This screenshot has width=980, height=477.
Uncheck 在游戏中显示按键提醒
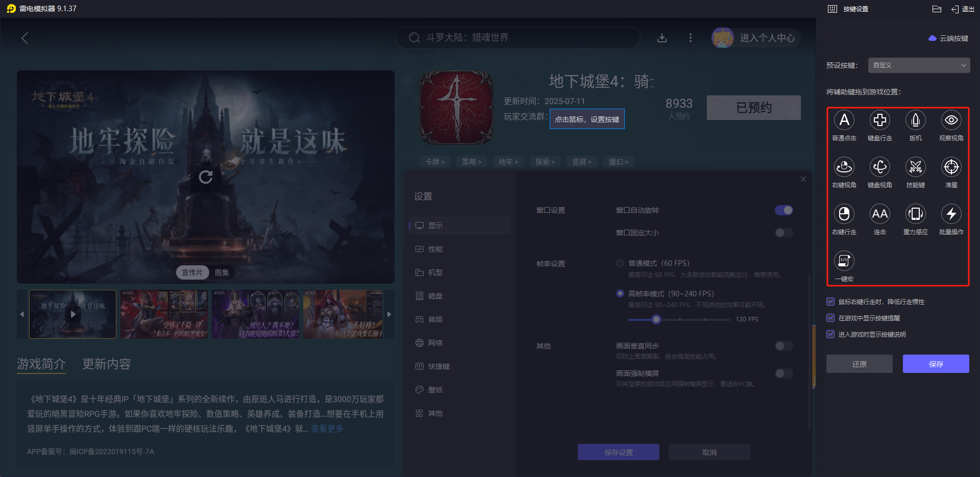coord(830,318)
